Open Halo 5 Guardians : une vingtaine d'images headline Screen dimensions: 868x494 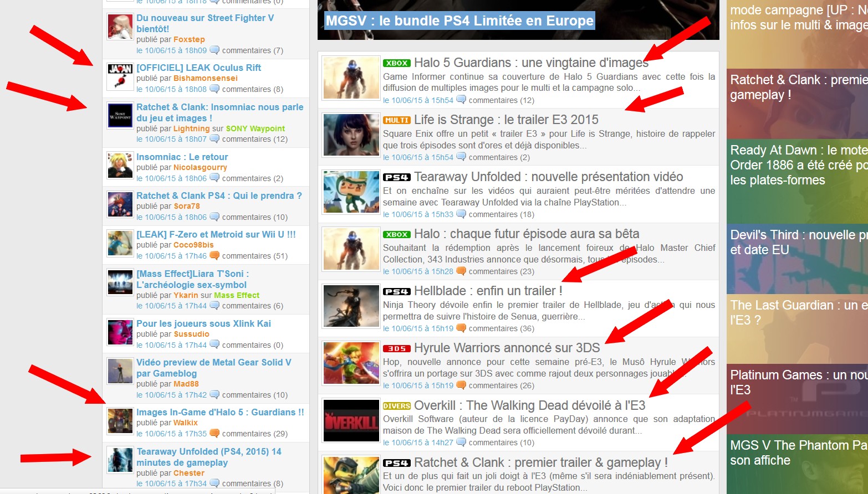[x=531, y=63]
